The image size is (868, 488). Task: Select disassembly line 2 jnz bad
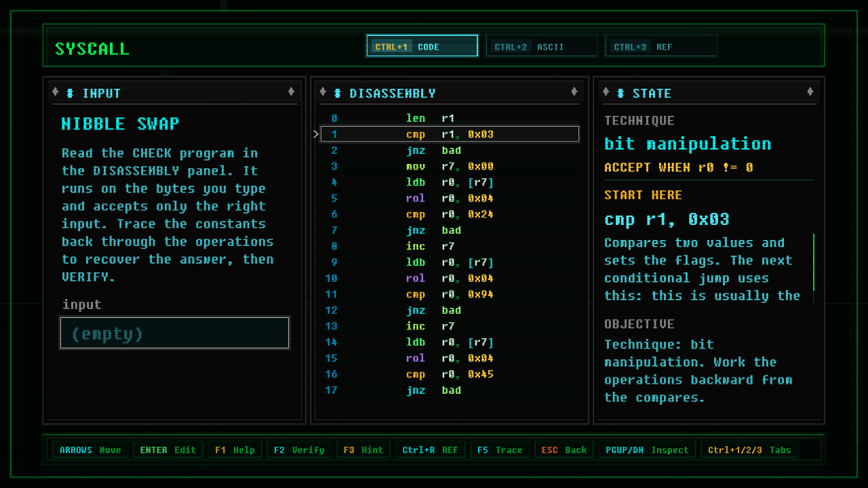[449, 150]
